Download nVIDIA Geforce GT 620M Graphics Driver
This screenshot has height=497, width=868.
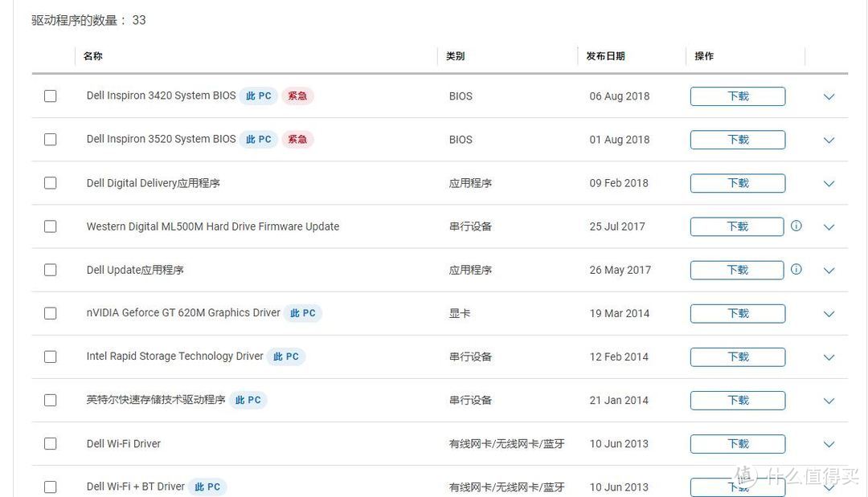point(737,313)
